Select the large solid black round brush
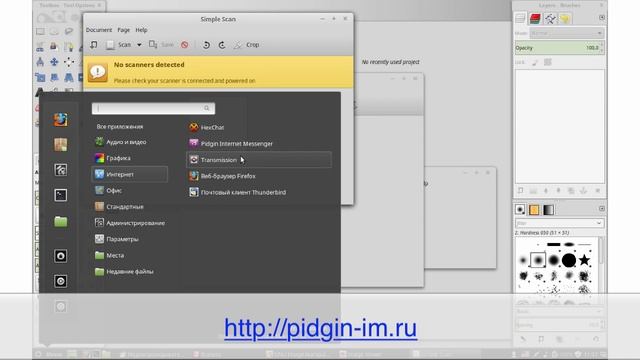The height and width of the screenshot is (360, 640). point(569,260)
